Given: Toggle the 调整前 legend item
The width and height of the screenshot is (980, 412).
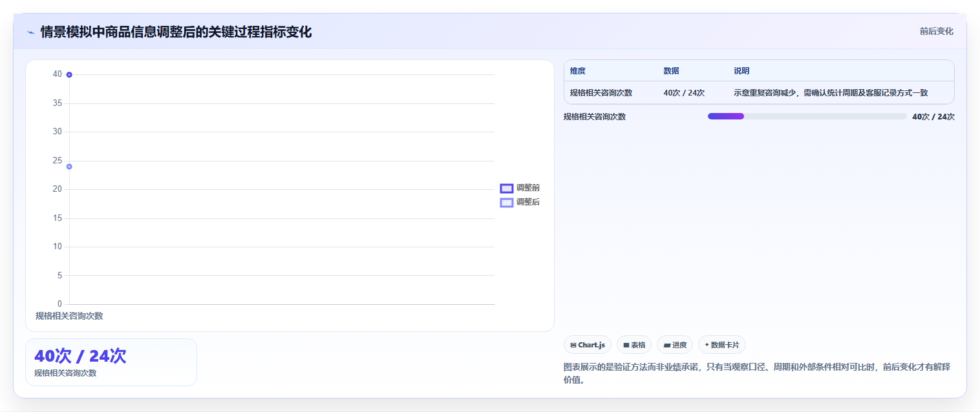Looking at the screenshot, I should tap(520, 188).
